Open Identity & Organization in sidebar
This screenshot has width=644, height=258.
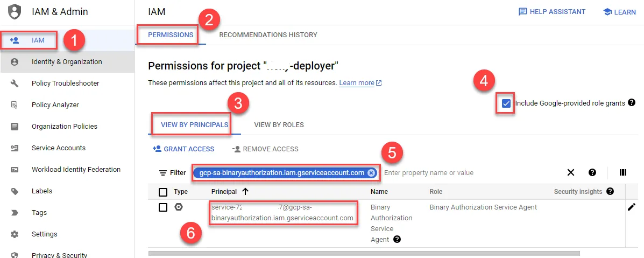[67, 62]
